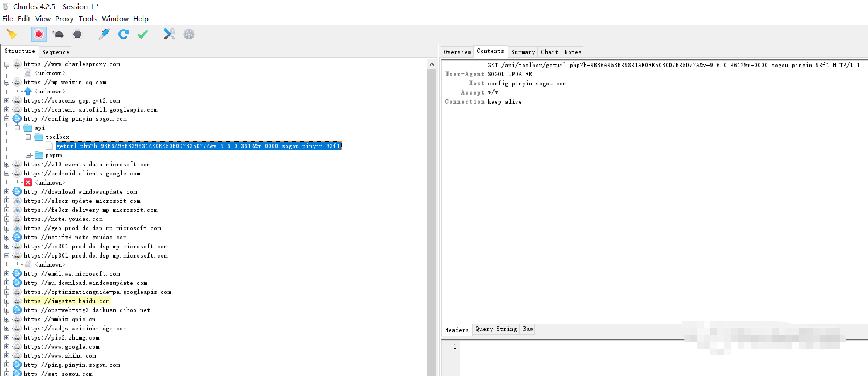The image size is (868, 376).
Task: Click the User-Agent value SOGOU_UPDATER
Action: 510,75
